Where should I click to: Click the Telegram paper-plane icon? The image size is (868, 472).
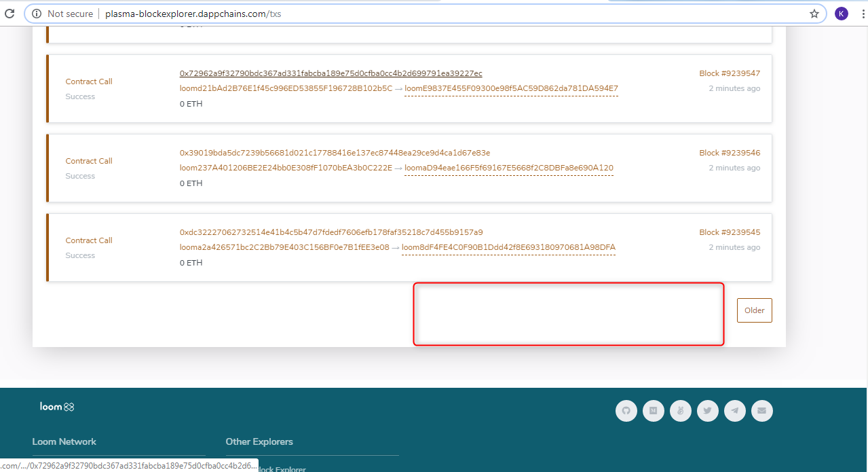click(x=735, y=411)
